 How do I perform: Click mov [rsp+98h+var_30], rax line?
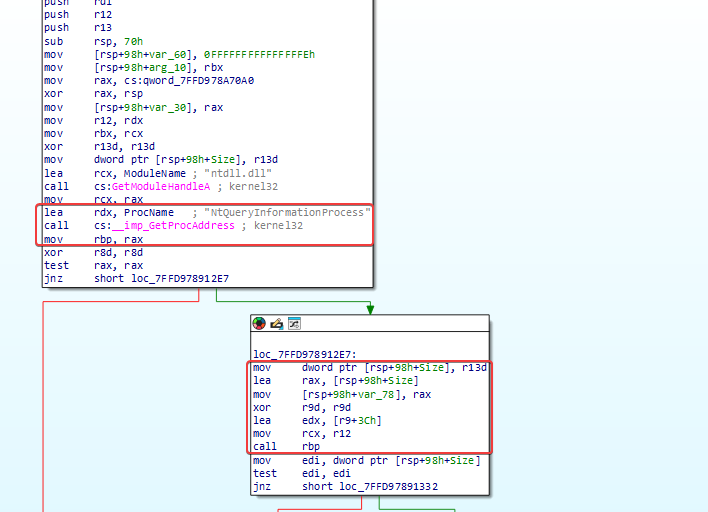134,107
